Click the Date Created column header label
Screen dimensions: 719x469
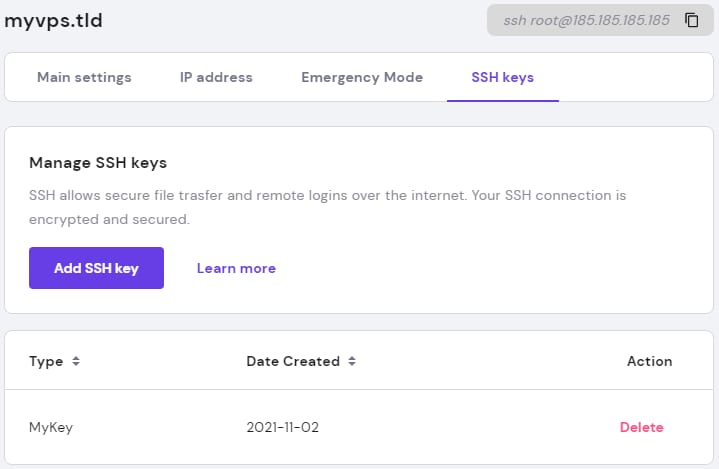[x=293, y=361]
